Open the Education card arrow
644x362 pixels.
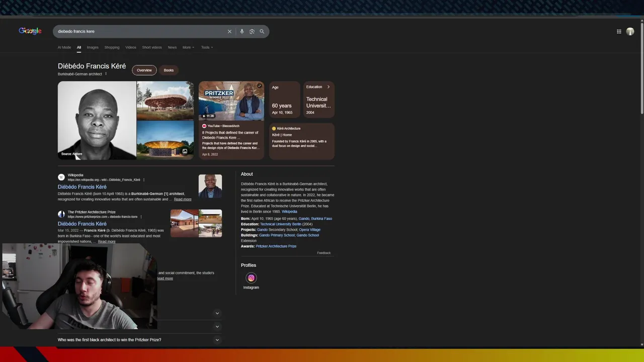coord(329,87)
